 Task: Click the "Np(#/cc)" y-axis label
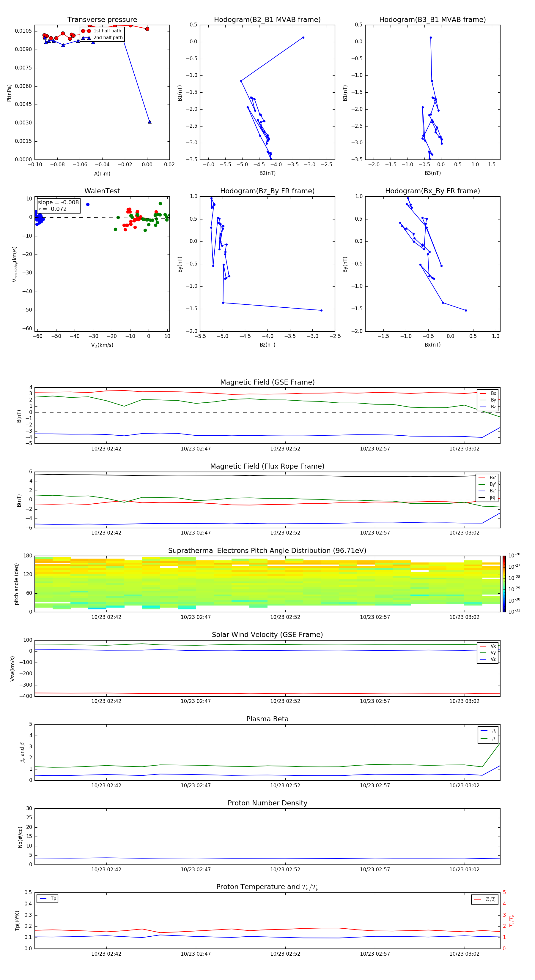pos(20,837)
